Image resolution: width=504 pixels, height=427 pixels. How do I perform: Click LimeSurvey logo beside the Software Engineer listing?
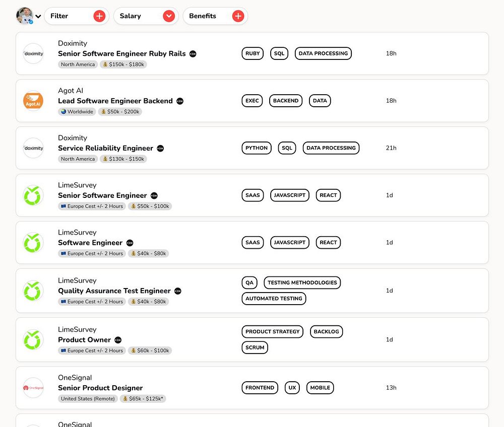33,242
